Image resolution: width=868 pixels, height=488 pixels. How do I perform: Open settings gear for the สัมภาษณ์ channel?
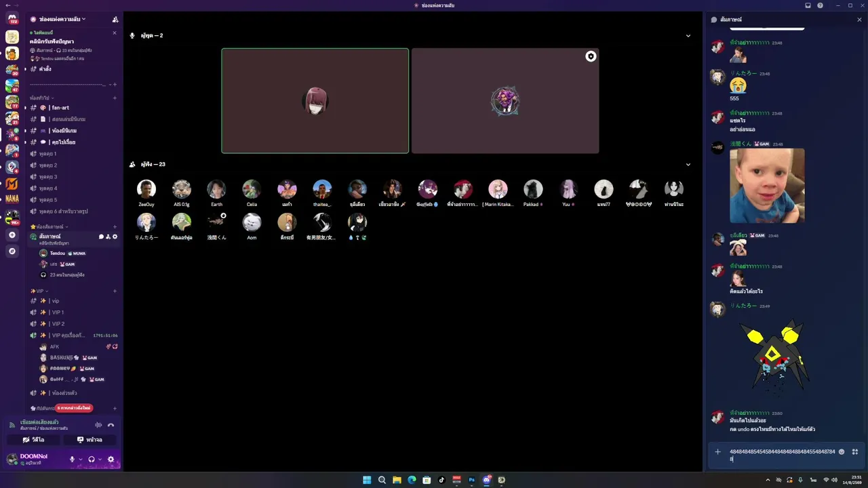click(115, 237)
